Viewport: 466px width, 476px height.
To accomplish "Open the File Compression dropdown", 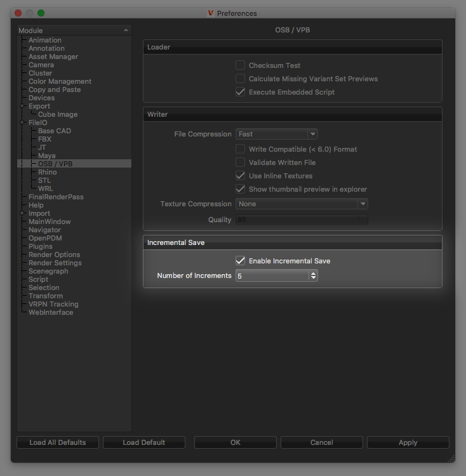I will tap(277, 134).
